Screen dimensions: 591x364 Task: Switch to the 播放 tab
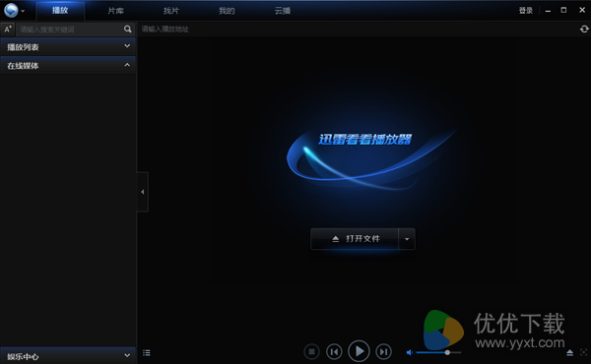click(60, 11)
